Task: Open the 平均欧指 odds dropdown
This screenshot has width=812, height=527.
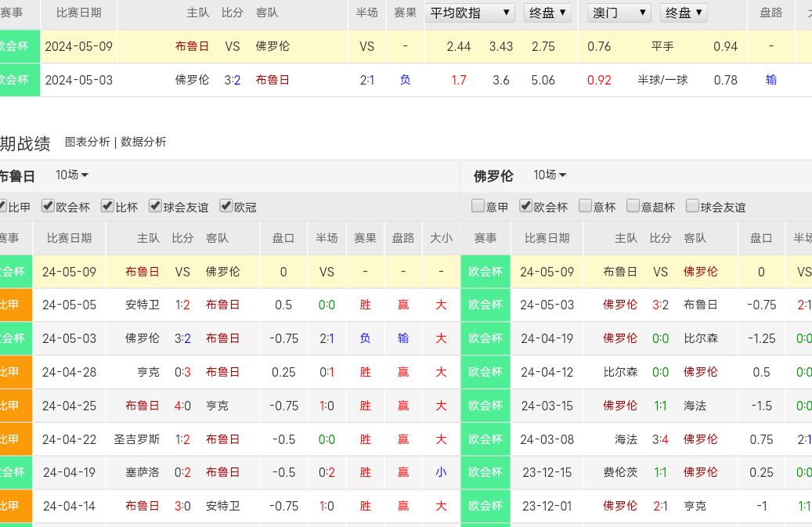Action: click(x=470, y=13)
